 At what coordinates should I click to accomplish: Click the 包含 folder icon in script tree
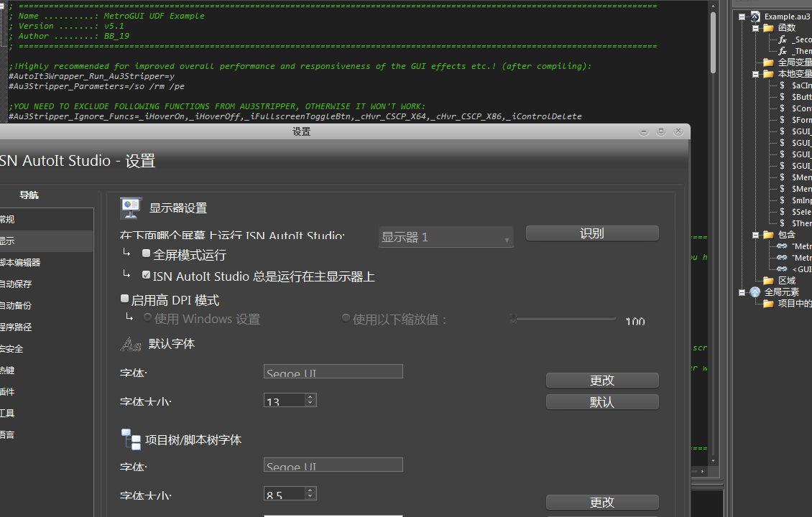[x=768, y=235]
